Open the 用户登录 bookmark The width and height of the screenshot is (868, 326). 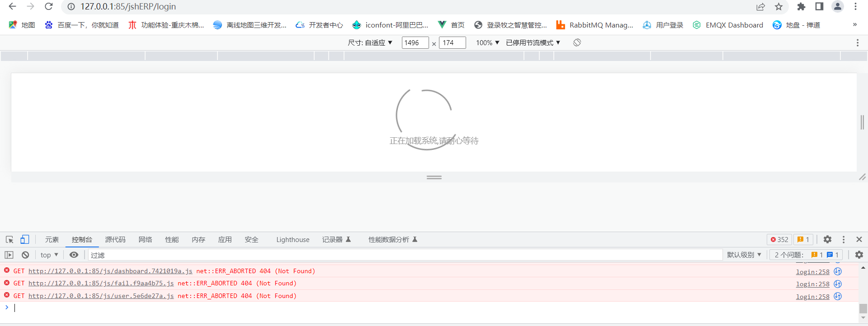click(663, 25)
